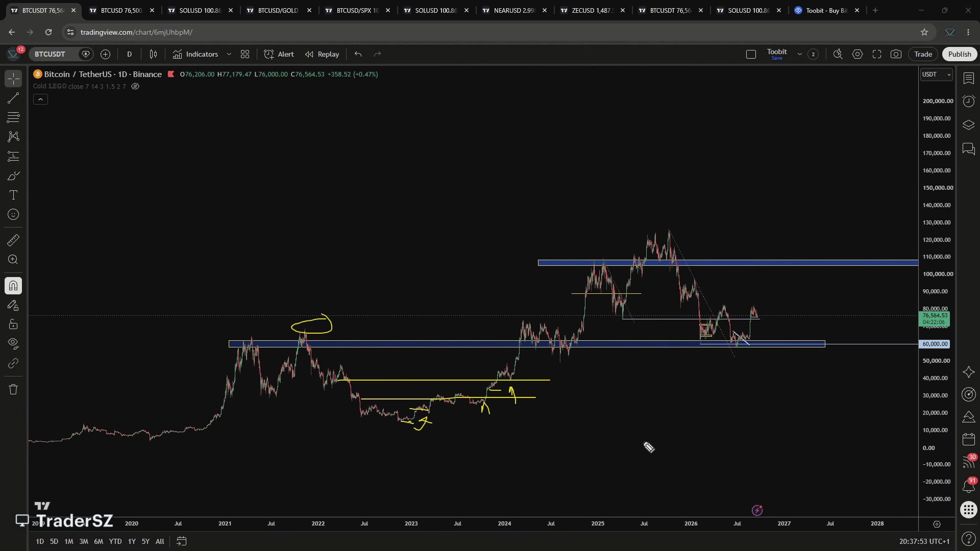Open chart settings gear
Viewport: 980px width, 551px height.
[857, 54]
